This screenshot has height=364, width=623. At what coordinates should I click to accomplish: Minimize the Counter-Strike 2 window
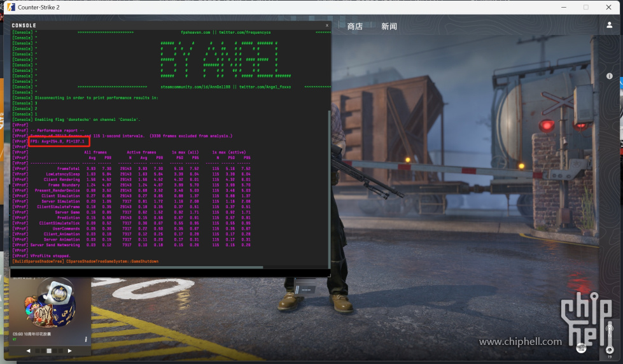coord(563,7)
